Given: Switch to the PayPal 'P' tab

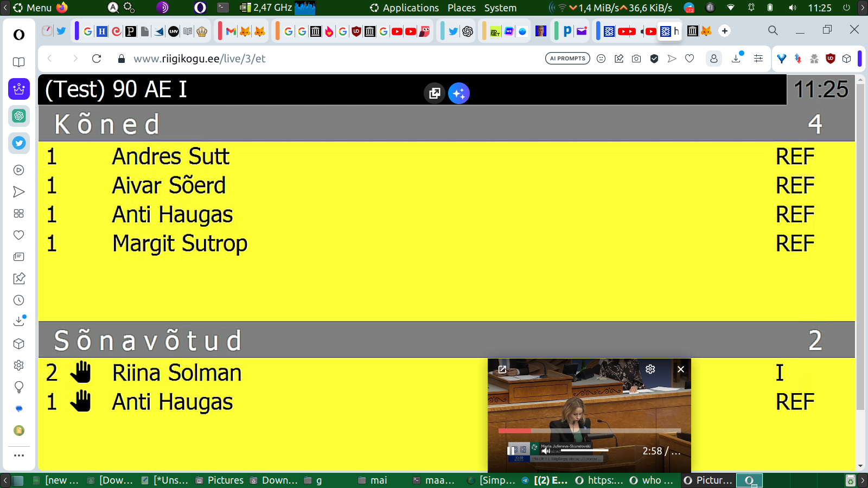Looking at the screenshot, I should click(x=567, y=31).
